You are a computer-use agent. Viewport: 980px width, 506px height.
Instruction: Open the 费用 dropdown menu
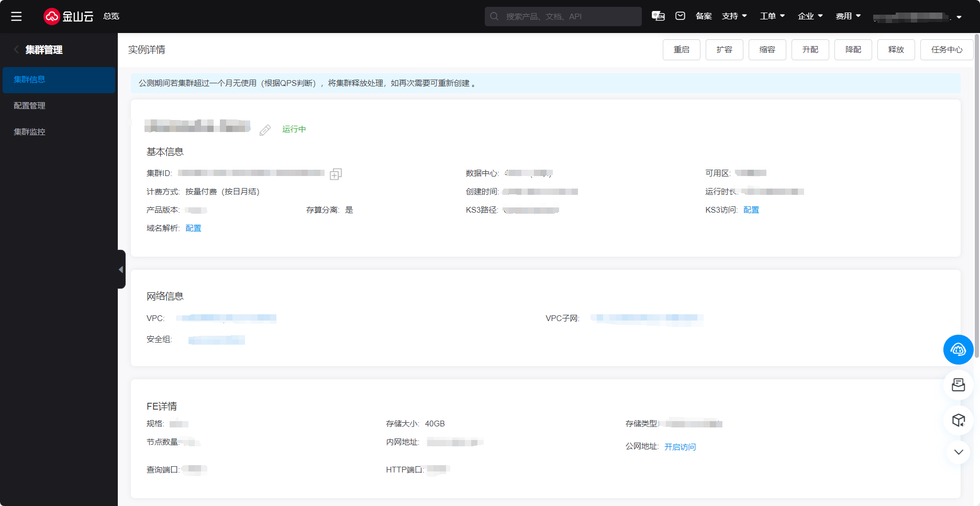848,16
